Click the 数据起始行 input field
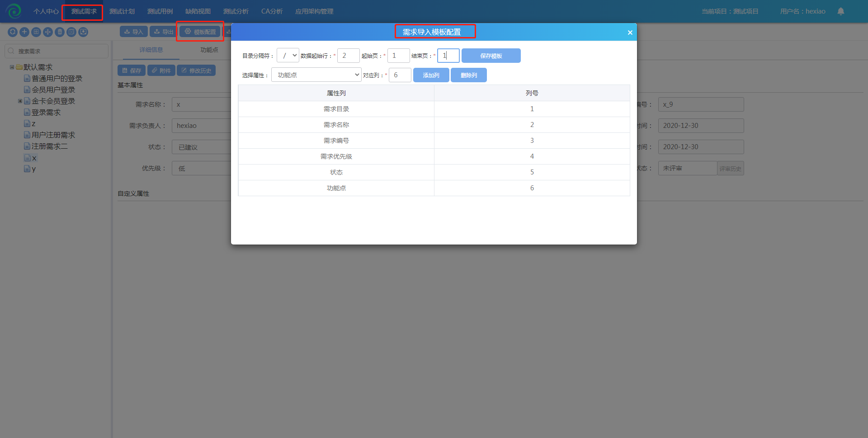 [x=348, y=56]
